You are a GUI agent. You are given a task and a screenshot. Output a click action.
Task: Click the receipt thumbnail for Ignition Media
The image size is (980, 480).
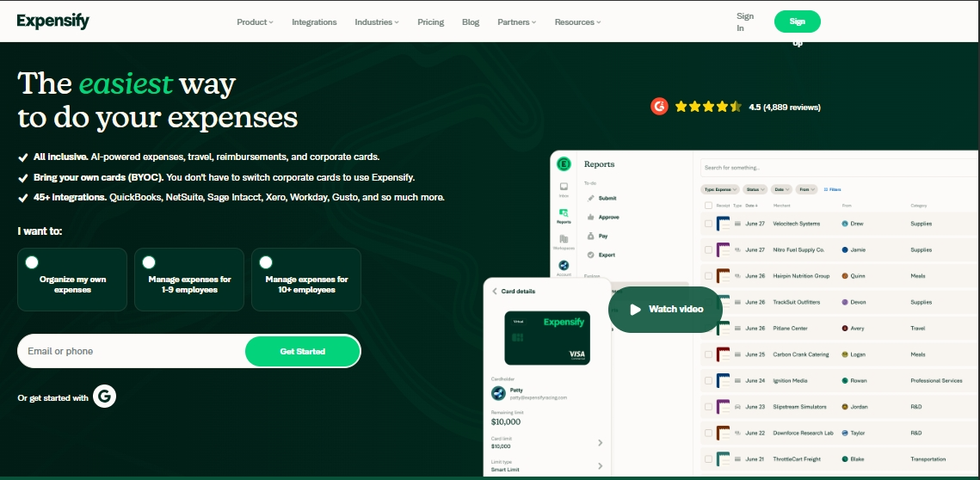[x=723, y=380]
